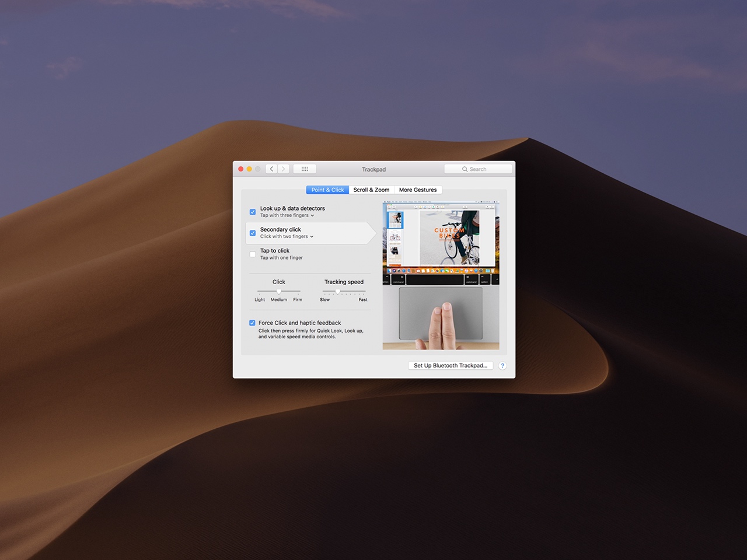Switch to the Scroll & Zoom tab
The height and width of the screenshot is (560, 747).
click(371, 190)
